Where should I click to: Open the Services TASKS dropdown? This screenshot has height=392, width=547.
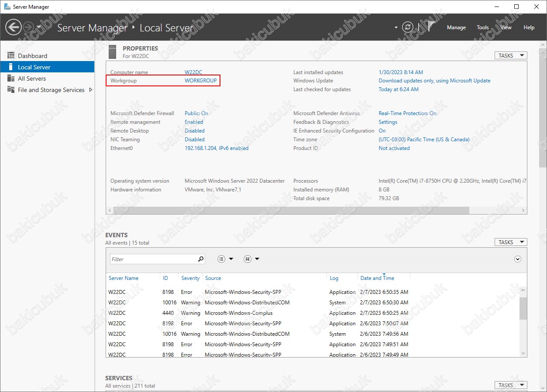point(511,385)
